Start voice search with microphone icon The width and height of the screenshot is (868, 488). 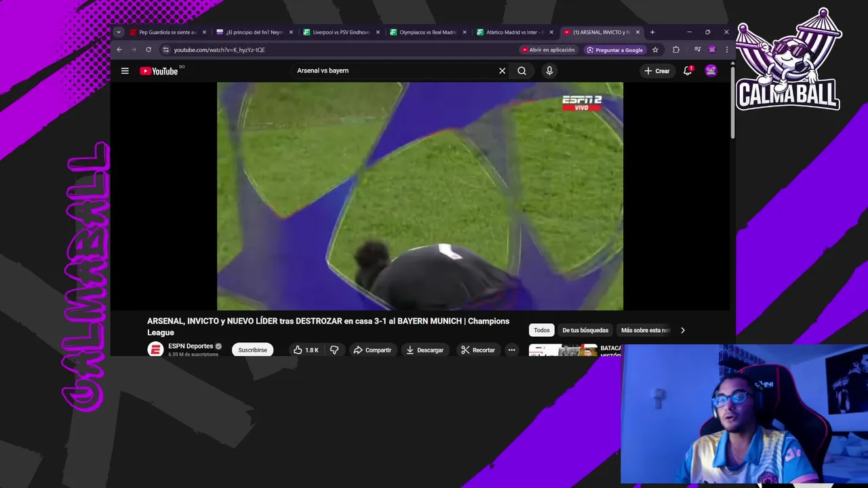click(549, 70)
